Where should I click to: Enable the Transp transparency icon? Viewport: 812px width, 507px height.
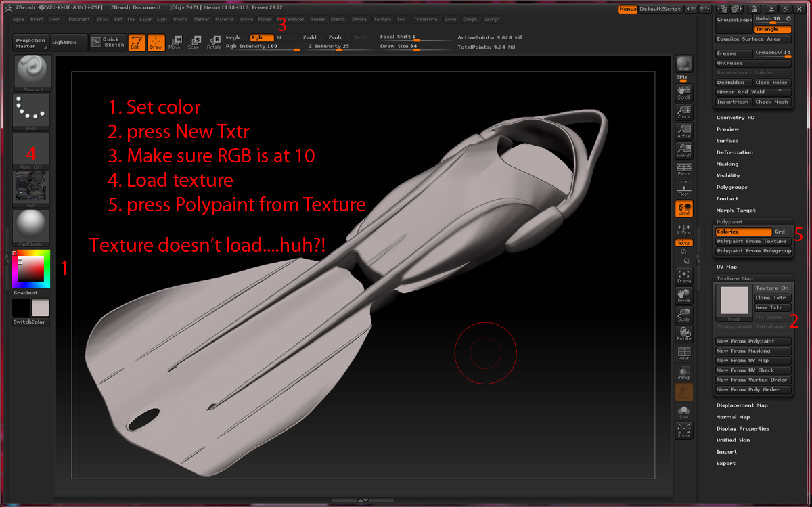(683, 372)
